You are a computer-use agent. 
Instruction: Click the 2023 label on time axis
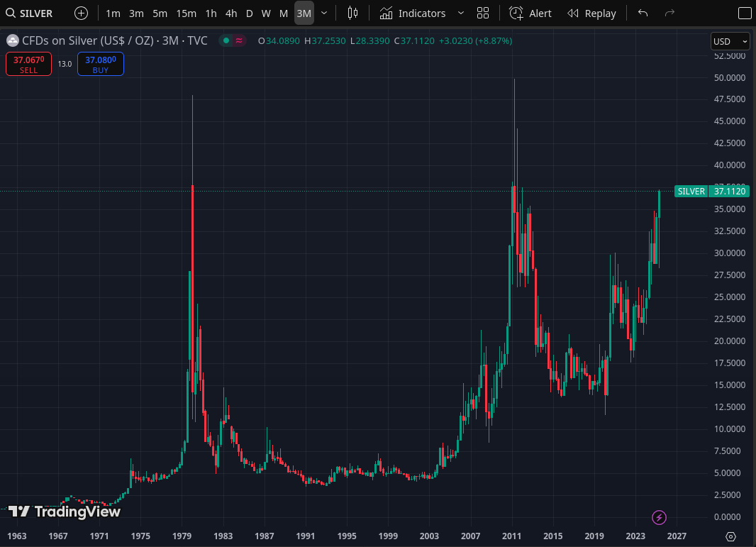click(x=635, y=536)
